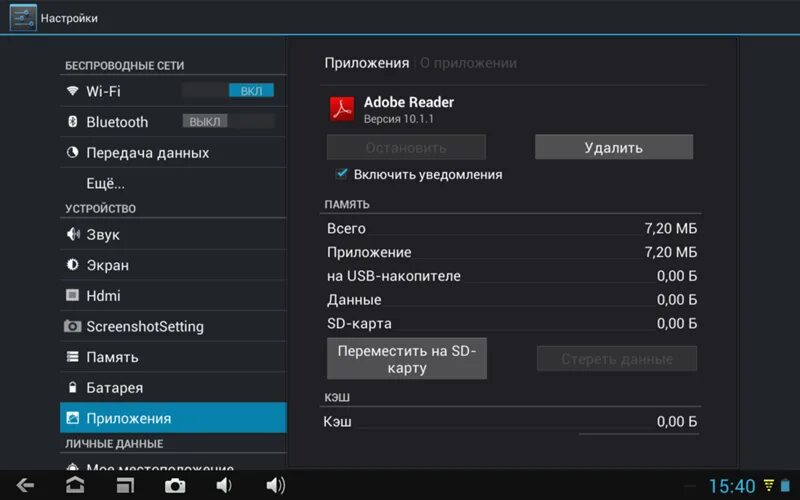Viewport: 800px width, 500px height.
Task: Tap the Adobe Reader title
Action: pos(409,102)
